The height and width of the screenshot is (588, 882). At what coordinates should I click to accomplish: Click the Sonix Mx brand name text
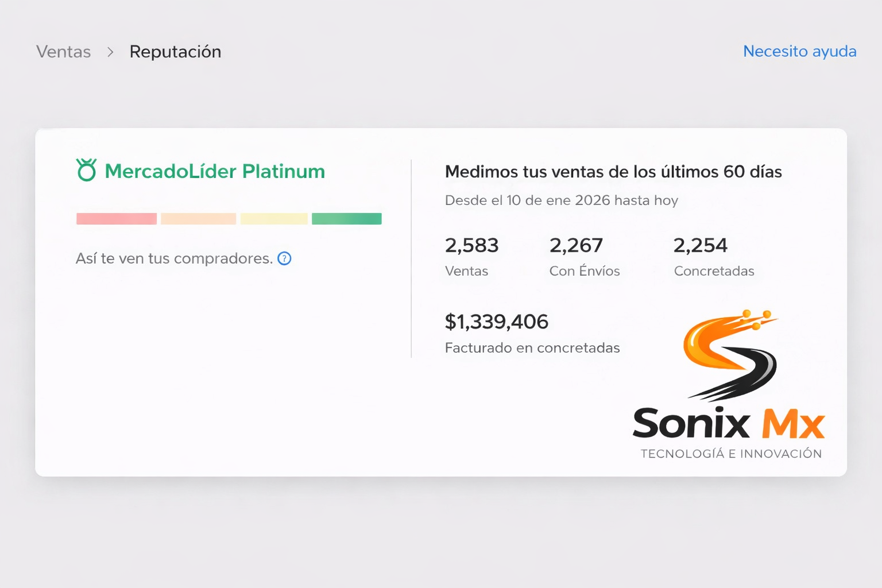[x=729, y=424]
